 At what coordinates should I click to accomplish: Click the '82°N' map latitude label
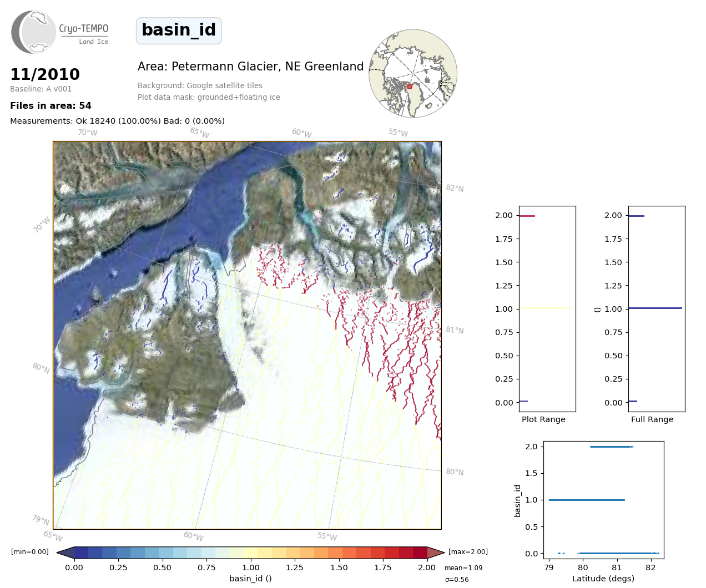click(455, 188)
